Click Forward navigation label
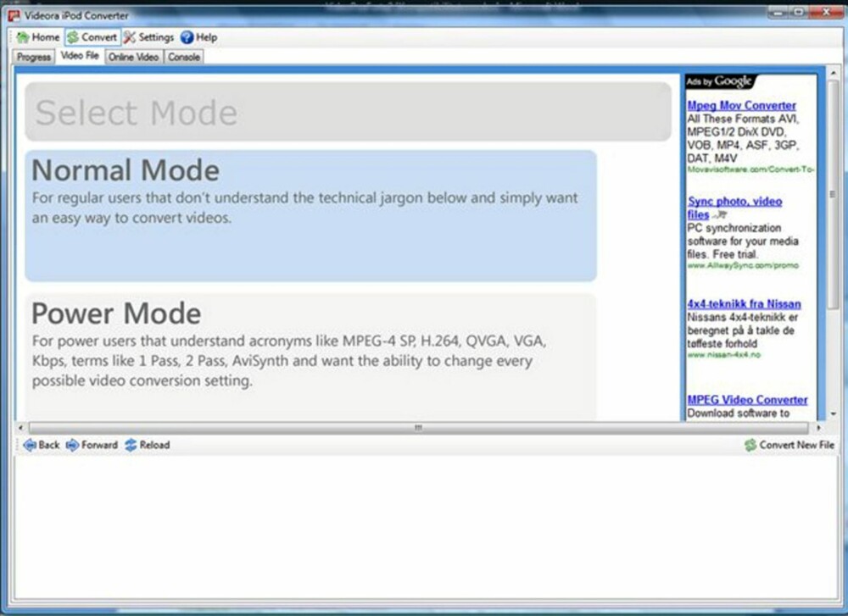 coord(99,445)
